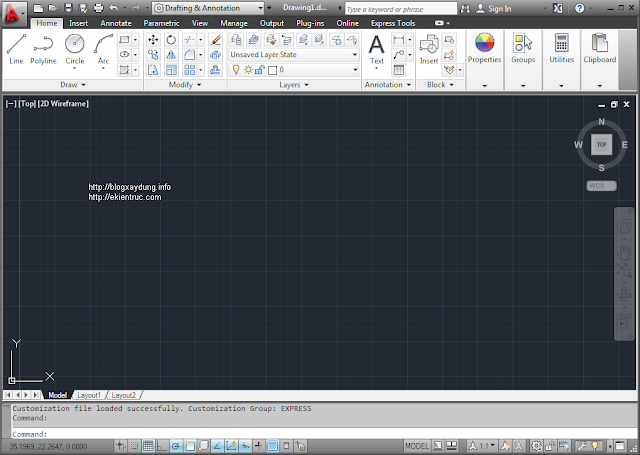Click the Linear dimension icon
The image size is (640, 455).
398,40
